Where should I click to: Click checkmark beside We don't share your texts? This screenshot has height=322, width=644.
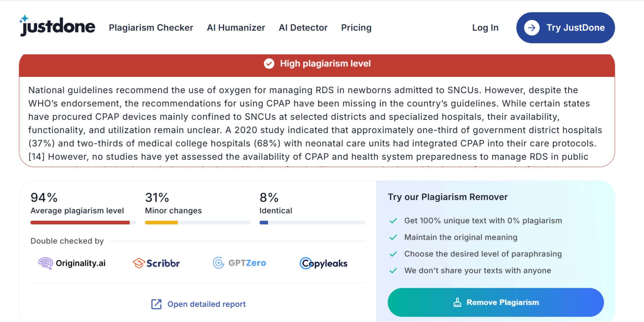(393, 271)
